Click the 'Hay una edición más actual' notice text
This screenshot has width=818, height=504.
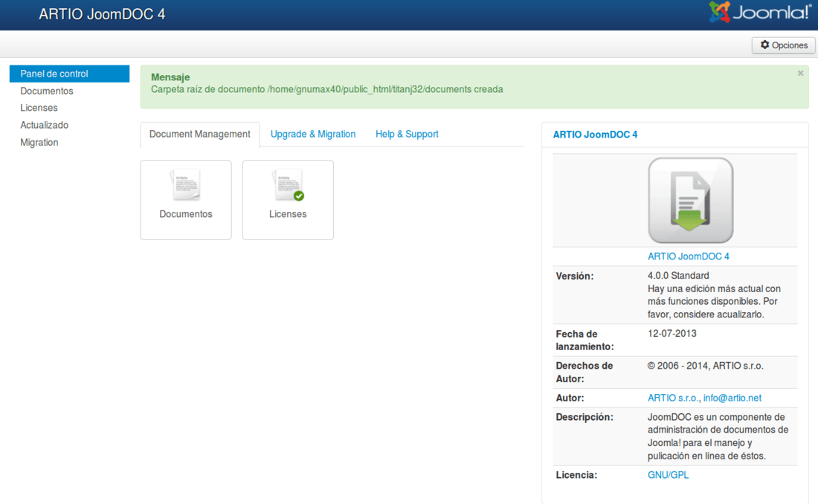[714, 302]
